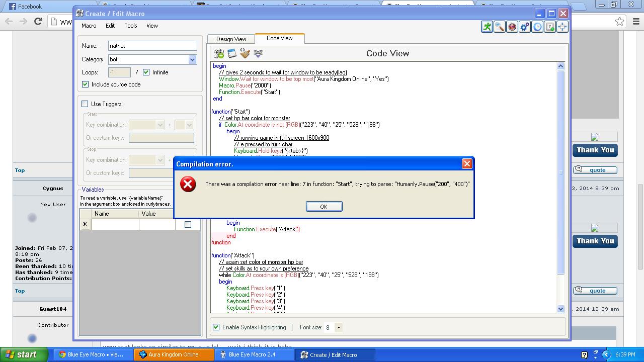The height and width of the screenshot is (362, 644).
Task: Close the Compilation error dialog with X
Action: (467, 163)
